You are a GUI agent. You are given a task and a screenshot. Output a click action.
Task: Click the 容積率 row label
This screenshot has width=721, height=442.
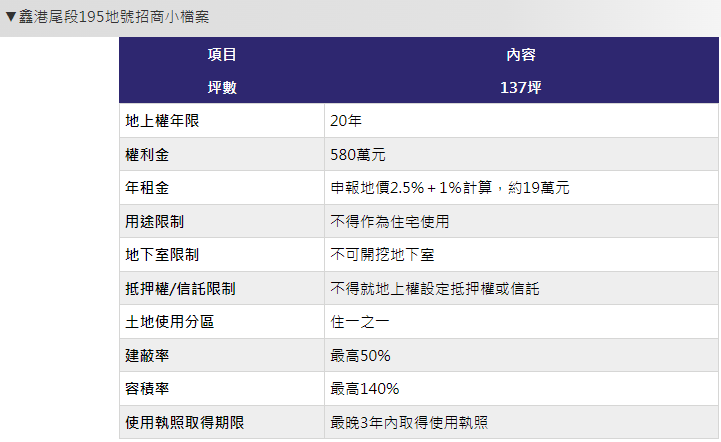147,389
